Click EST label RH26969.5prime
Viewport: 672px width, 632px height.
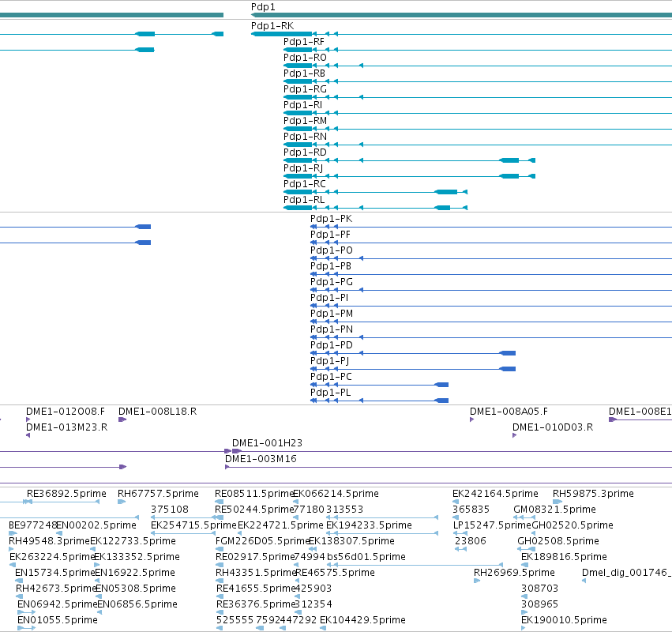point(514,573)
